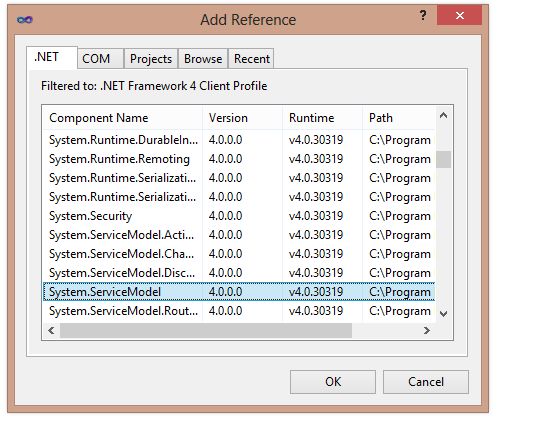Screen dimensions: 534x433
Task: Switch to the Projects tab
Action: 151,59
